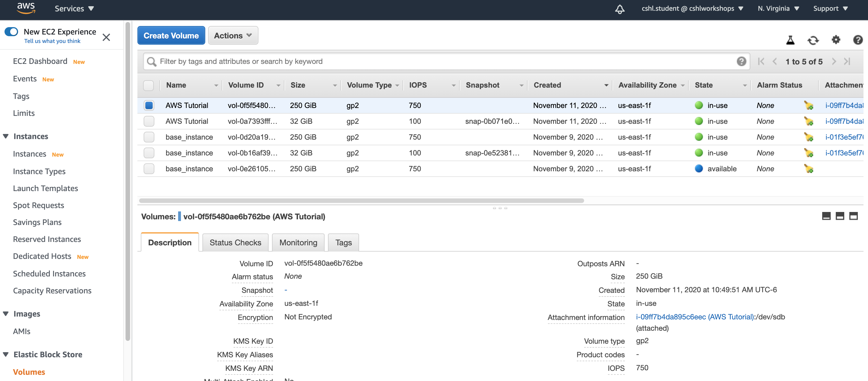
Task: Go to next page of results
Action: [x=834, y=61]
